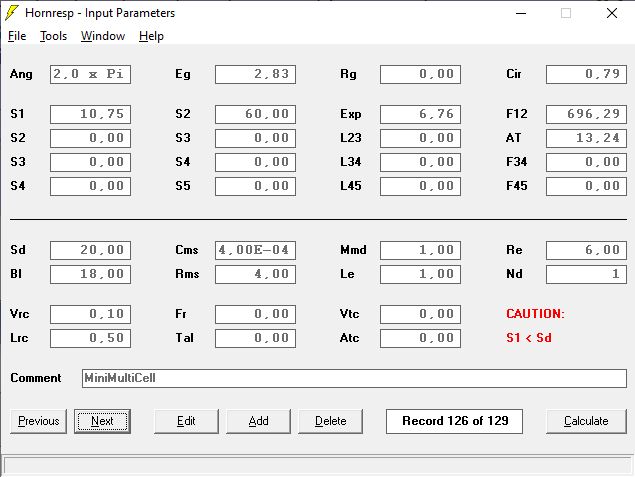This screenshot has height=477, width=635.
Task: Add a new record
Action: click(x=258, y=421)
